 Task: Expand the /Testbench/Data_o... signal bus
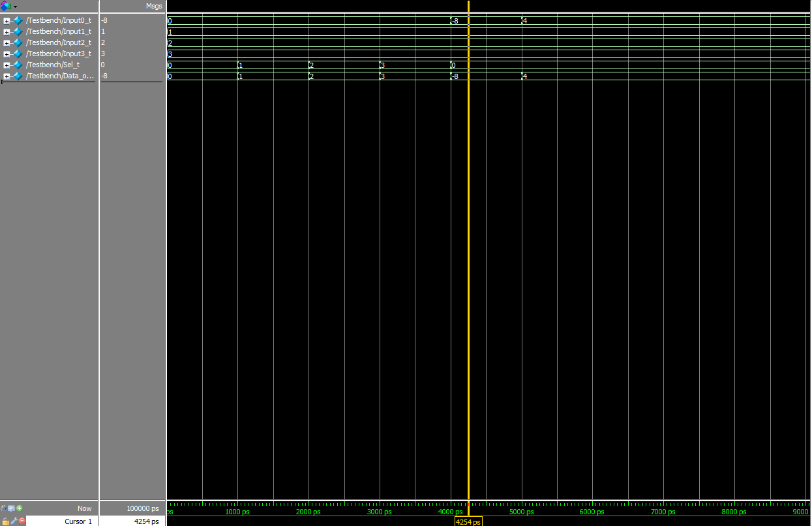click(7, 76)
